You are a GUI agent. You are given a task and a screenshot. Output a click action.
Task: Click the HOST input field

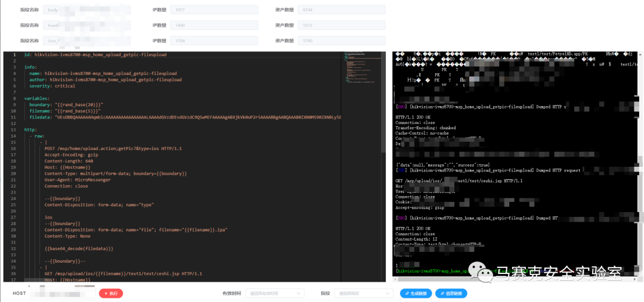click(x=61, y=294)
